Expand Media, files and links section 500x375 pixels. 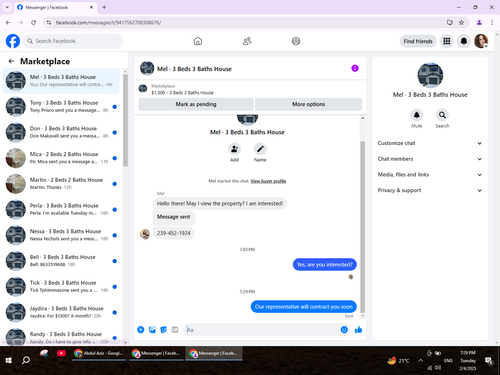(430, 175)
